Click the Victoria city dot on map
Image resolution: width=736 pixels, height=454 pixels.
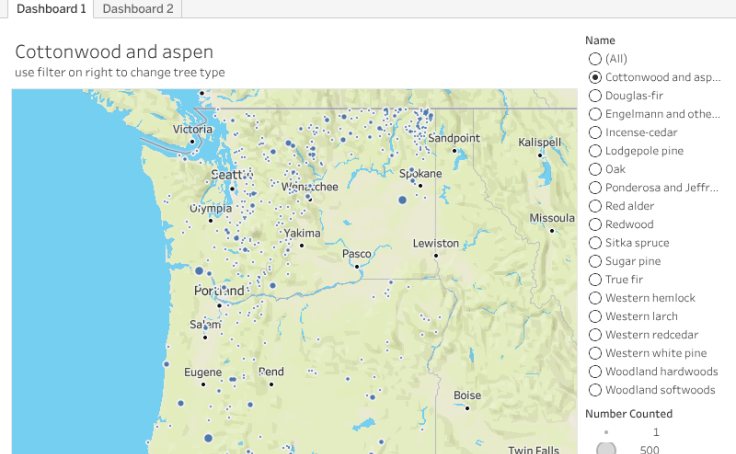192,141
